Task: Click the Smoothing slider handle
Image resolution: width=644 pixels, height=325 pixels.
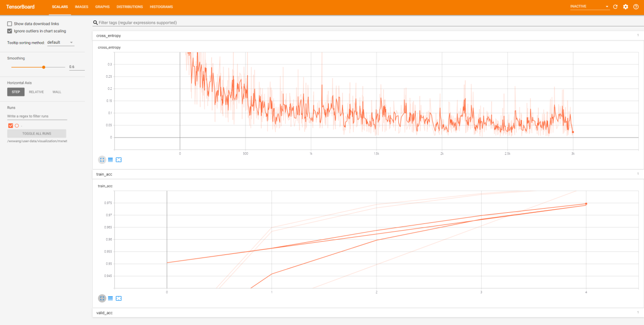Action: 44,67
